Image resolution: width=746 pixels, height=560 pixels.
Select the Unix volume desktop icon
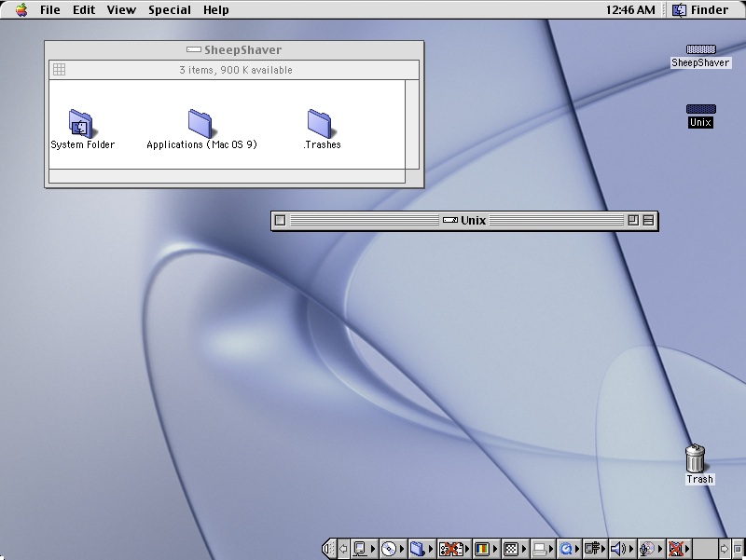tap(700, 110)
